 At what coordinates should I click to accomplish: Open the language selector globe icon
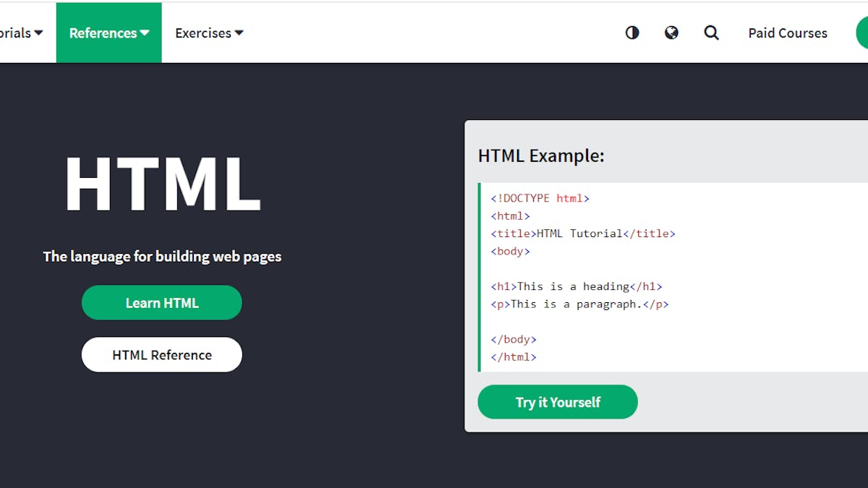[672, 33]
